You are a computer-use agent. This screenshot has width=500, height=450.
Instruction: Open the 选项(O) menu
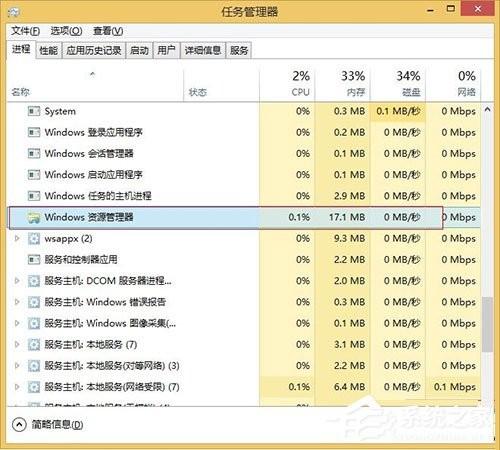coord(66,31)
